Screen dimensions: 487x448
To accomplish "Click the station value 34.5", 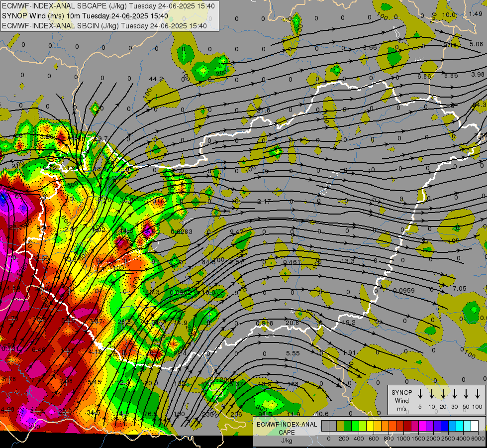I will (x=94, y=413).
